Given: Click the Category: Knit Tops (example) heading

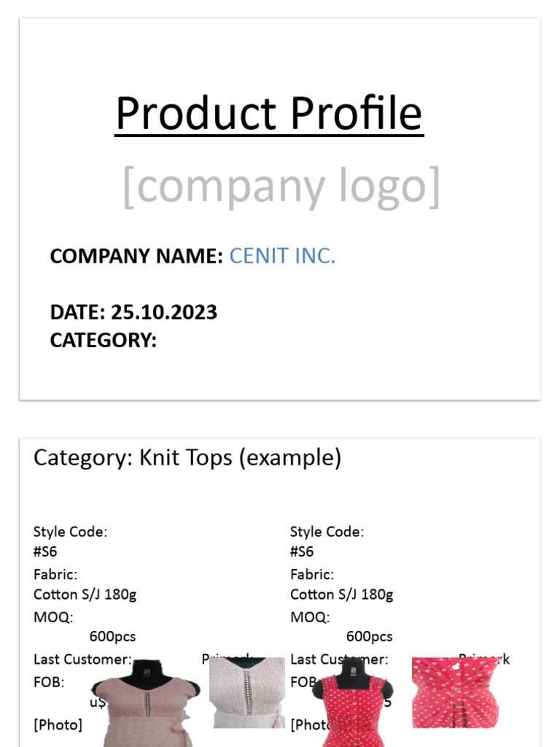Looking at the screenshot, I should [187, 458].
